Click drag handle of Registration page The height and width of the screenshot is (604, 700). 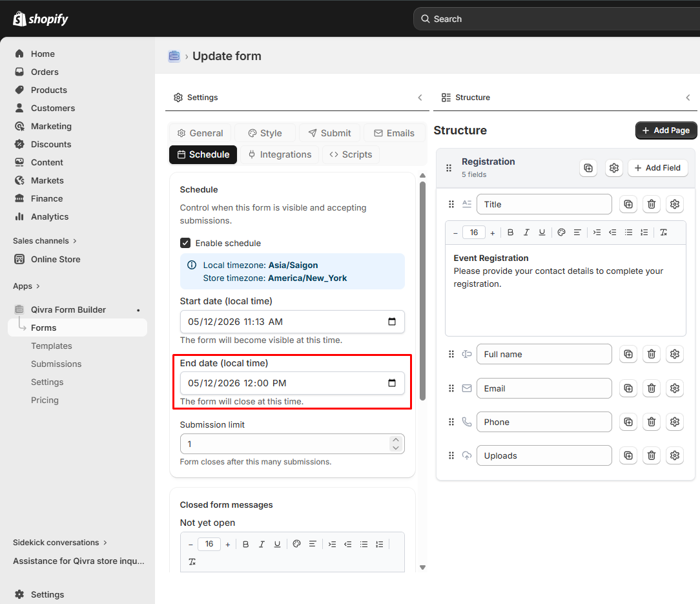449,168
